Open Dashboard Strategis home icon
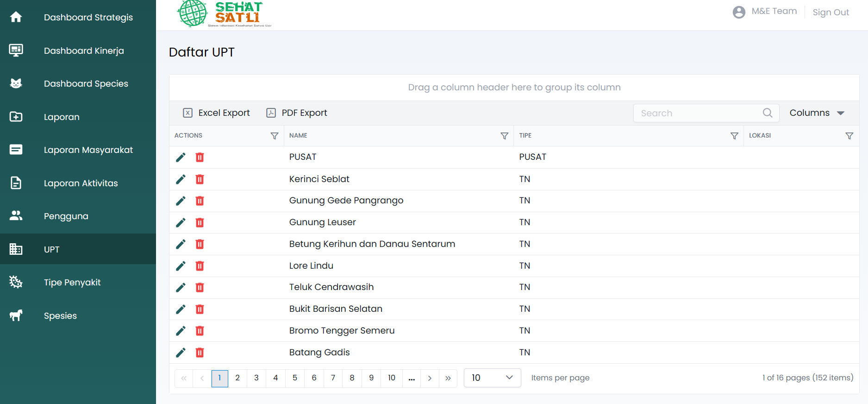The image size is (868, 404). (x=16, y=17)
